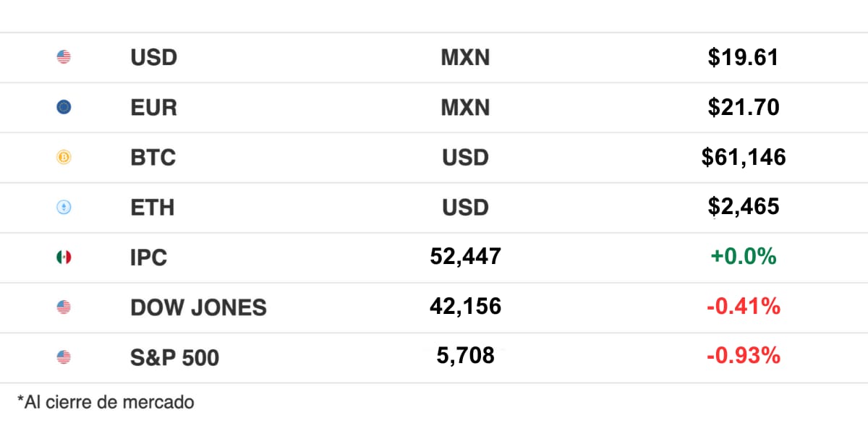Click the orange Bitcoin coin icon
This screenshot has width=868, height=434.
tap(64, 157)
